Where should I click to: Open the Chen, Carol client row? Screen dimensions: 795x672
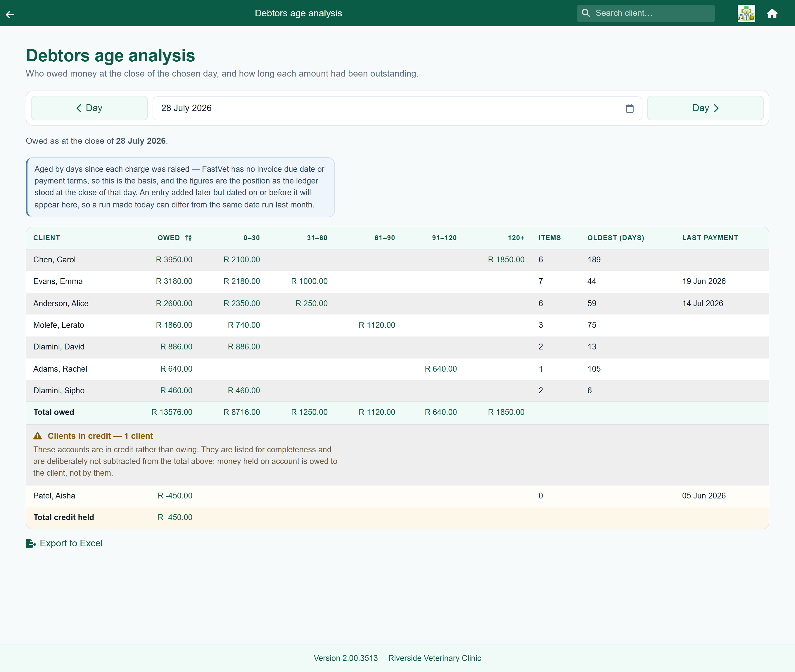click(x=397, y=260)
